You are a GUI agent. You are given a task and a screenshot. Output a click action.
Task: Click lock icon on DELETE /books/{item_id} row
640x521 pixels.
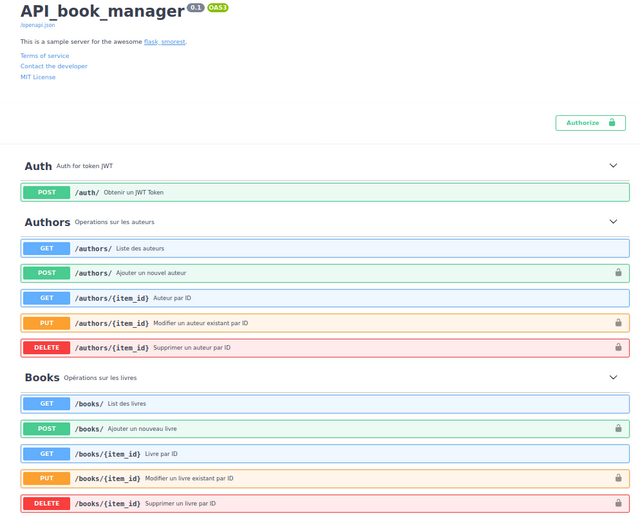tap(618, 503)
